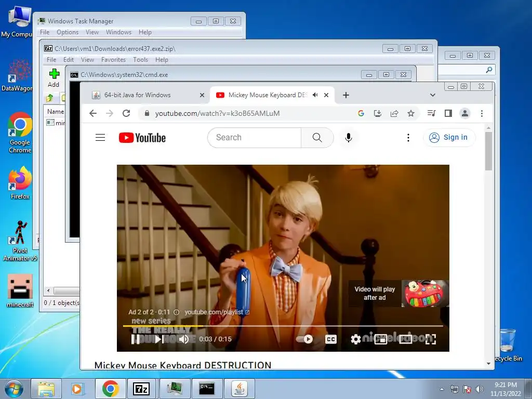This screenshot has width=532, height=399.
Task: Click the page scrollbar down arrow
Action: pos(488,363)
